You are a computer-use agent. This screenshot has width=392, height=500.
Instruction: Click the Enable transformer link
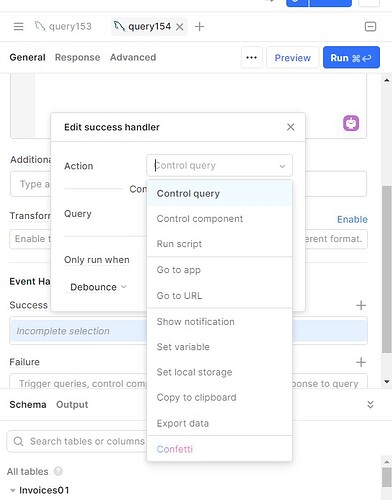pyautogui.click(x=352, y=219)
